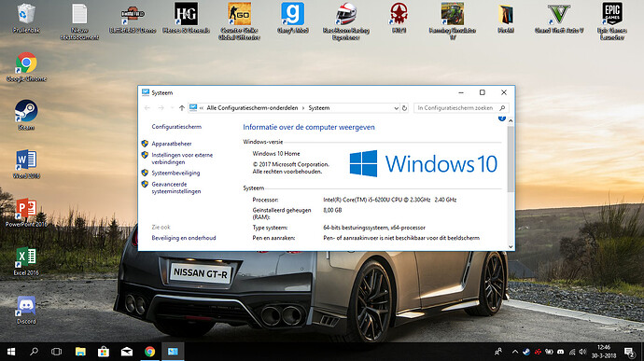This screenshot has height=361, width=644.
Task: Select the red skull game desktop shortcut
Action: click(x=399, y=18)
